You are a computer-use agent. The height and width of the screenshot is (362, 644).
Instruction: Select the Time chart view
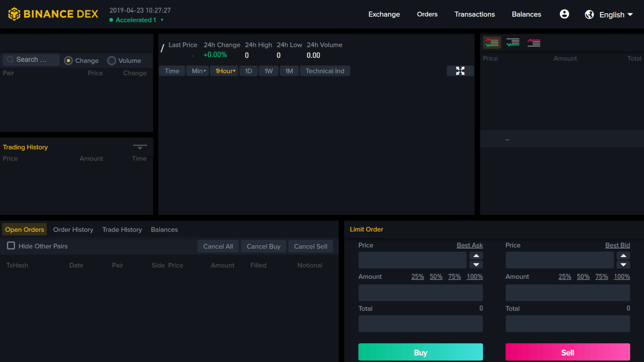(172, 71)
